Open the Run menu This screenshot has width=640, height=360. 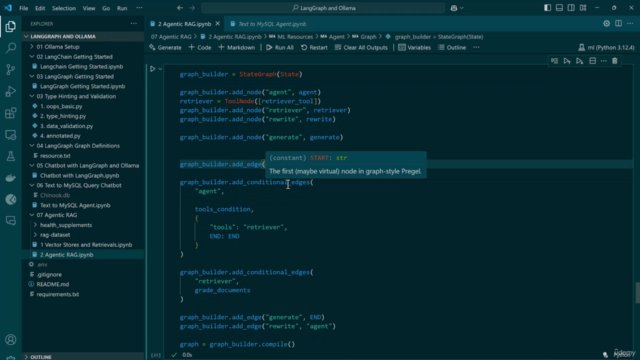tap(122, 8)
